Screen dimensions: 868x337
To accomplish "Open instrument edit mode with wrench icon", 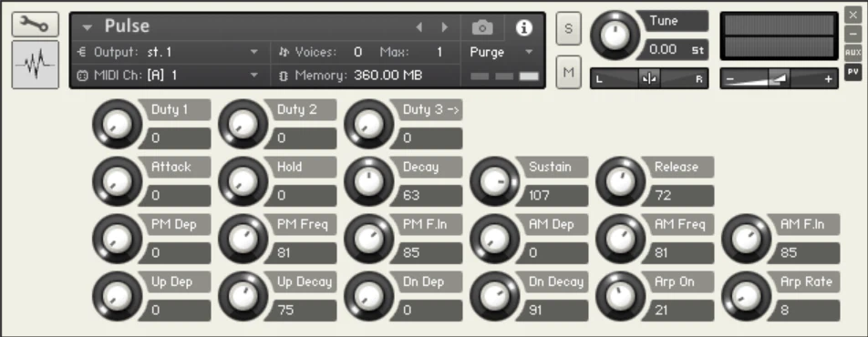I will tap(35, 24).
